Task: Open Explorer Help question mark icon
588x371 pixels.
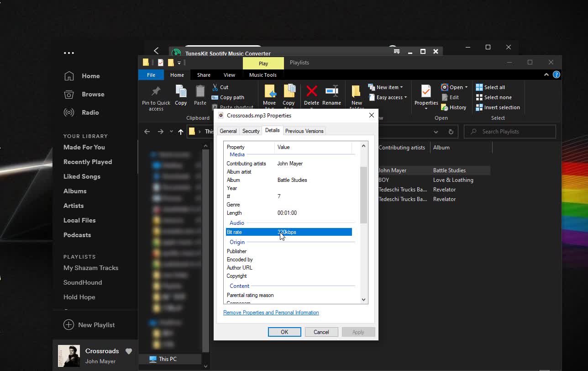Action: click(x=556, y=74)
